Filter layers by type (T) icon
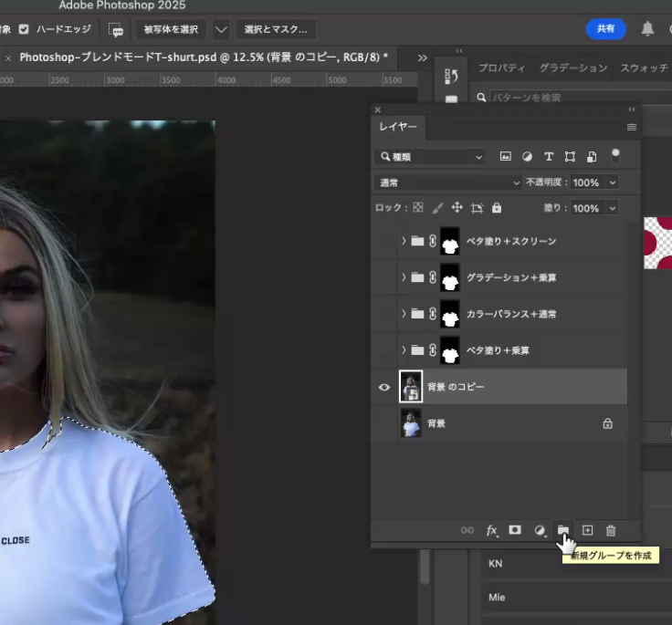Viewport: 672px width, 625px height. [549, 157]
